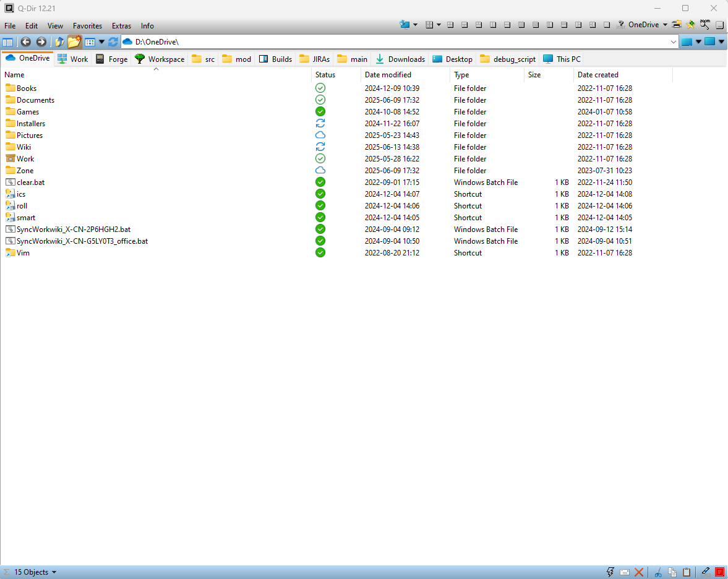The width and height of the screenshot is (728, 579).
Task: Click the red X delete icon
Action: point(639,572)
